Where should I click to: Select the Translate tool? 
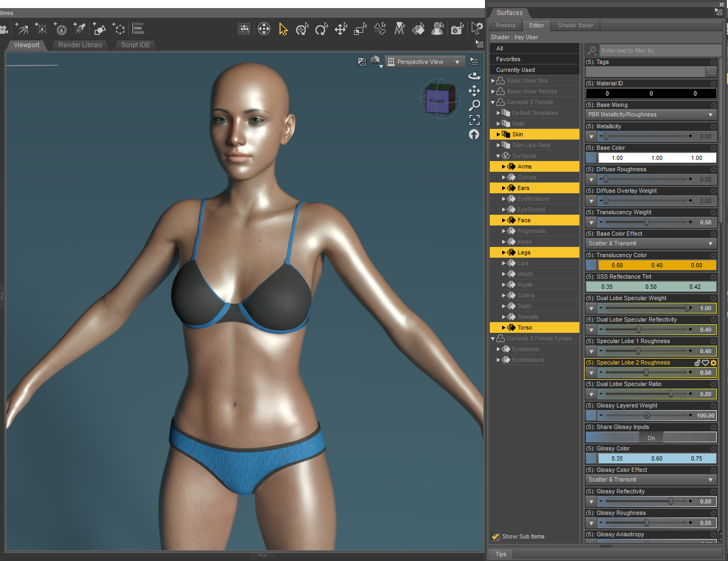(341, 28)
